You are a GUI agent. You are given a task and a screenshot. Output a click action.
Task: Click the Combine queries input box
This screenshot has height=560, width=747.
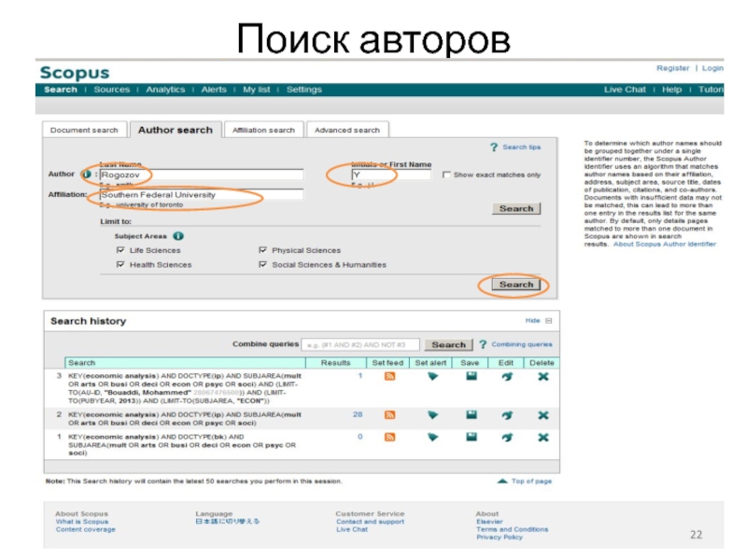point(360,344)
